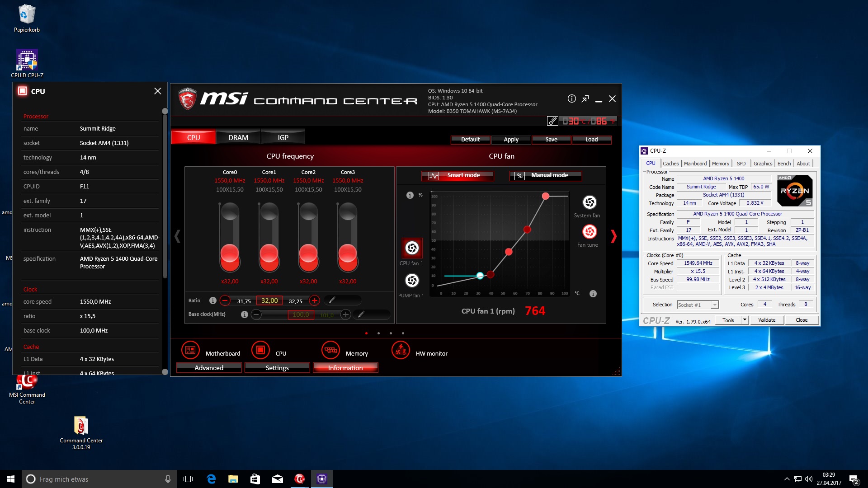Open the Socket #1 selection dropdown
This screenshot has height=488, width=868.
click(714, 305)
